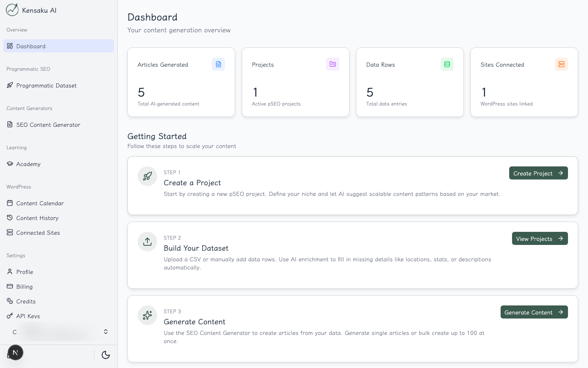Open SEO Content Generator page
Screen dimensions: 588x368
tap(48, 125)
